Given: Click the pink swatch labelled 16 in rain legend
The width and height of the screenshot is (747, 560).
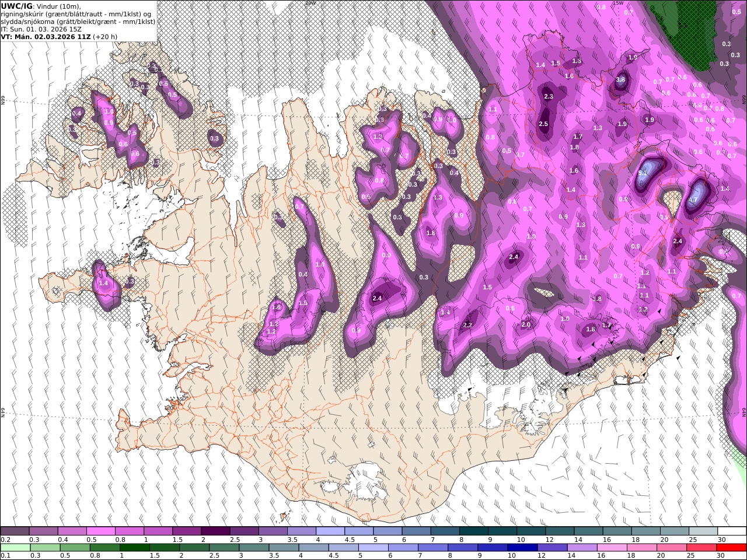Looking at the screenshot, I should point(611,548).
